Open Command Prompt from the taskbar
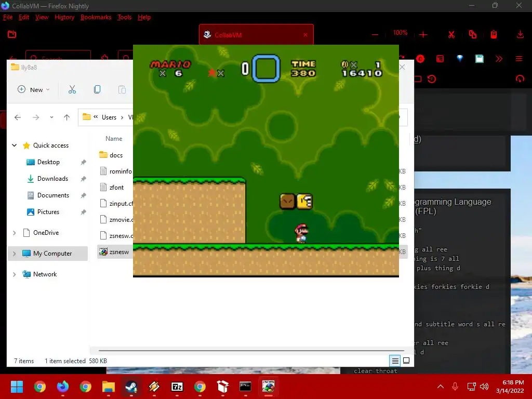 pyautogui.click(x=245, y=387)
